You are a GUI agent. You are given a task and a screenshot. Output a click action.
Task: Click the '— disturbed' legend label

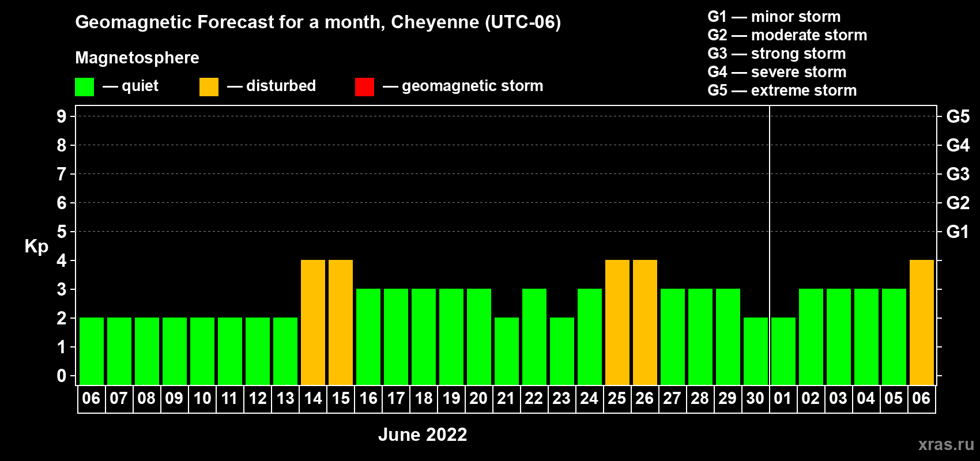272,86
